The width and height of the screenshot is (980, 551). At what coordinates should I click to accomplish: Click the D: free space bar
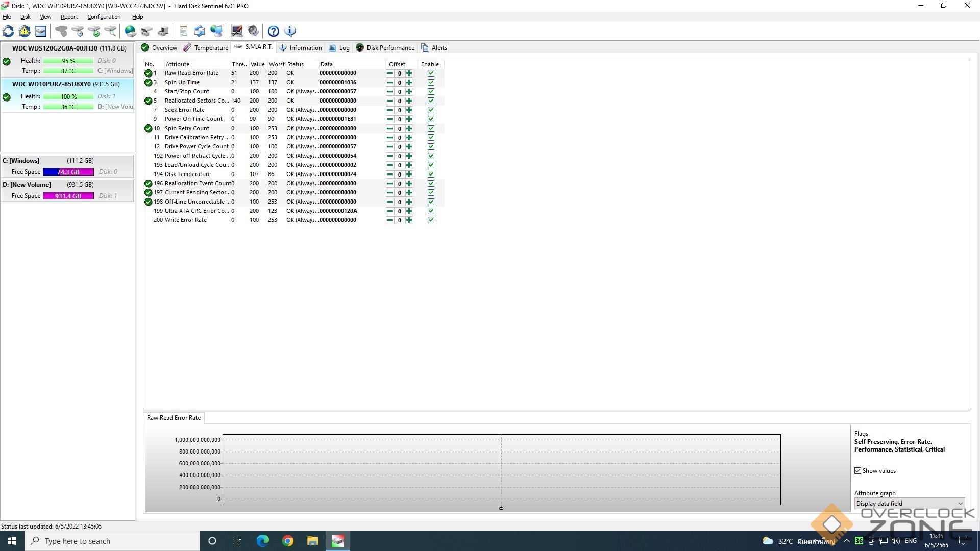click(68, 196)
